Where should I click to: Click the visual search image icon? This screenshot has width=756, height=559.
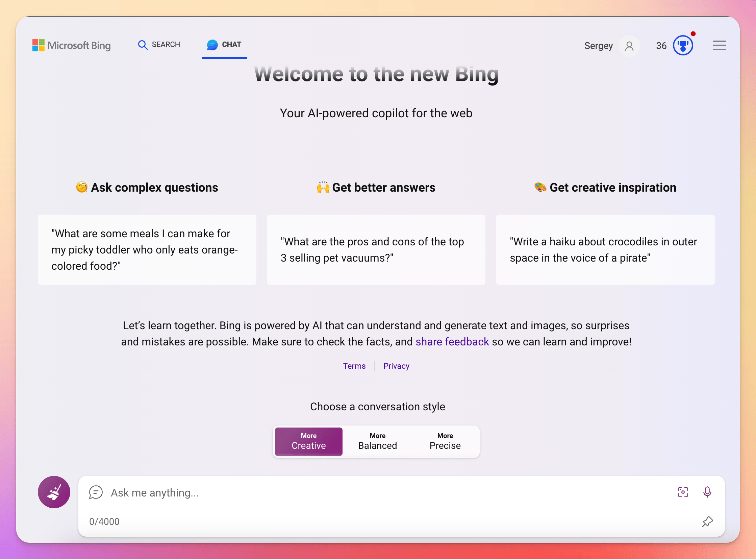click(683, 492)
